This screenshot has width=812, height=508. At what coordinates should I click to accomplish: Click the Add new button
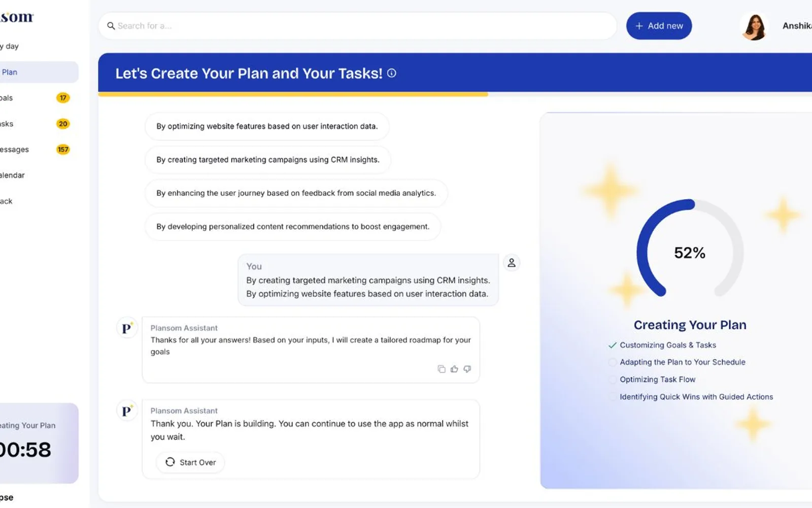pyautogui.click(x=659, y=26)
